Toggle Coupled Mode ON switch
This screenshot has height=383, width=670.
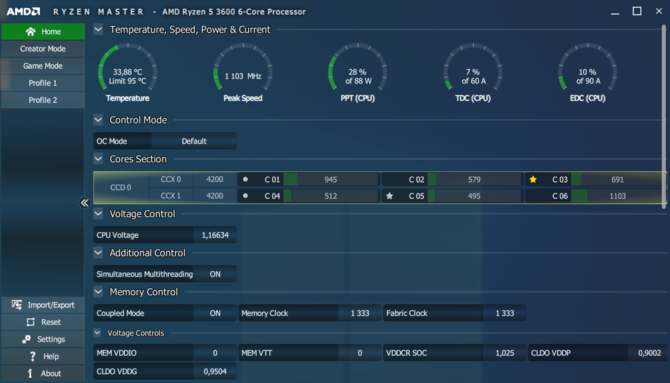coord(215,313)
